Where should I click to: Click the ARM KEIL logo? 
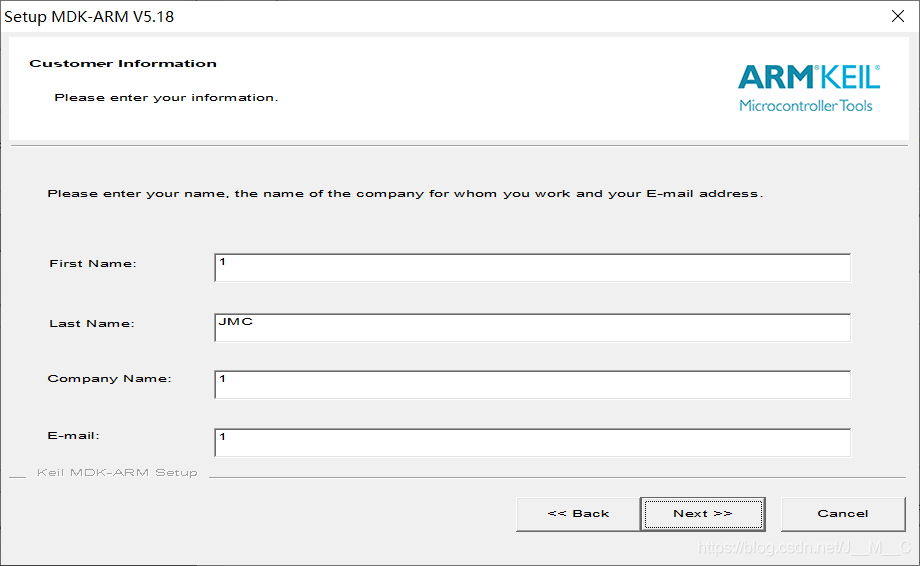click(x=809, y=77)
